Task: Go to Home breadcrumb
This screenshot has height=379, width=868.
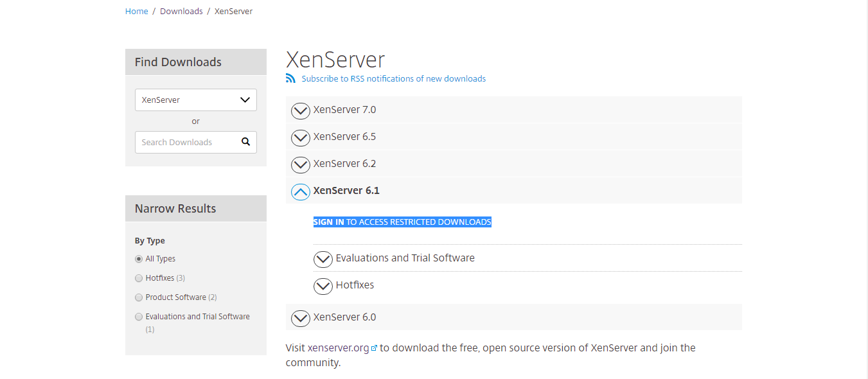Action: pyautogui.click(x=137, y=12)
